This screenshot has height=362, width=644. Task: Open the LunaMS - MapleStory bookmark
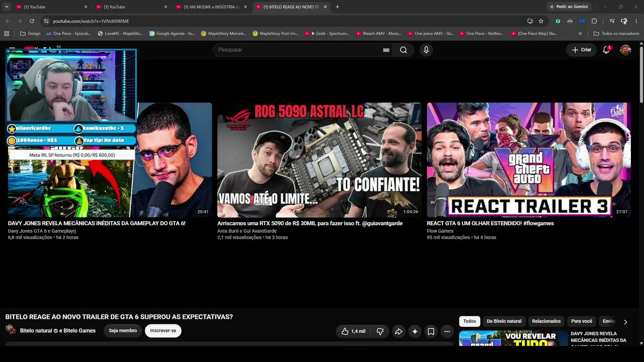(x=120, y=34)
